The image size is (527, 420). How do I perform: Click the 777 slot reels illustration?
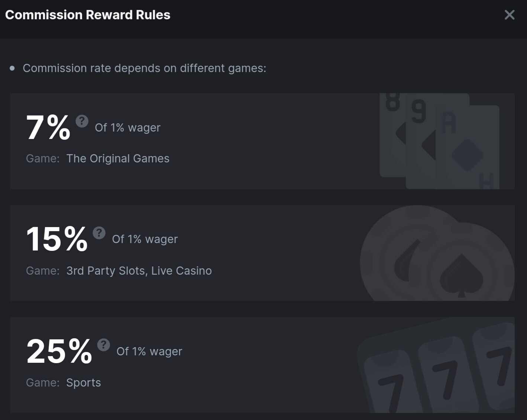436,365
